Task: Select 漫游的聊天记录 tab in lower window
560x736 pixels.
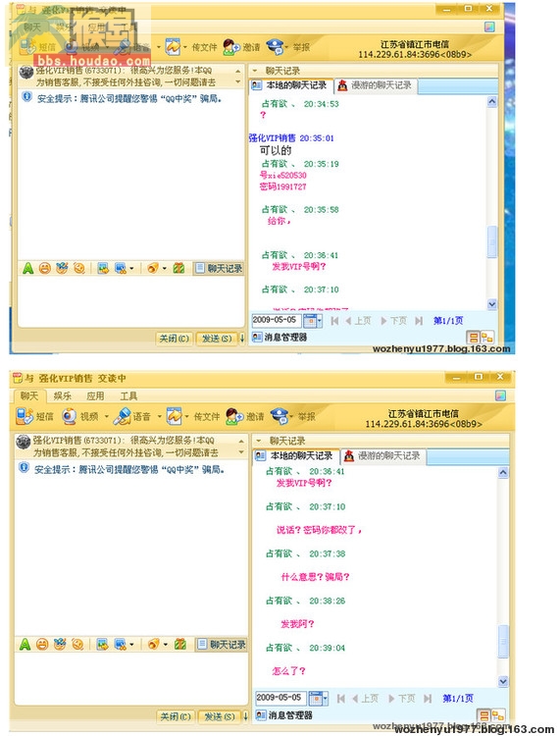Action: click(x=382, y=455)
